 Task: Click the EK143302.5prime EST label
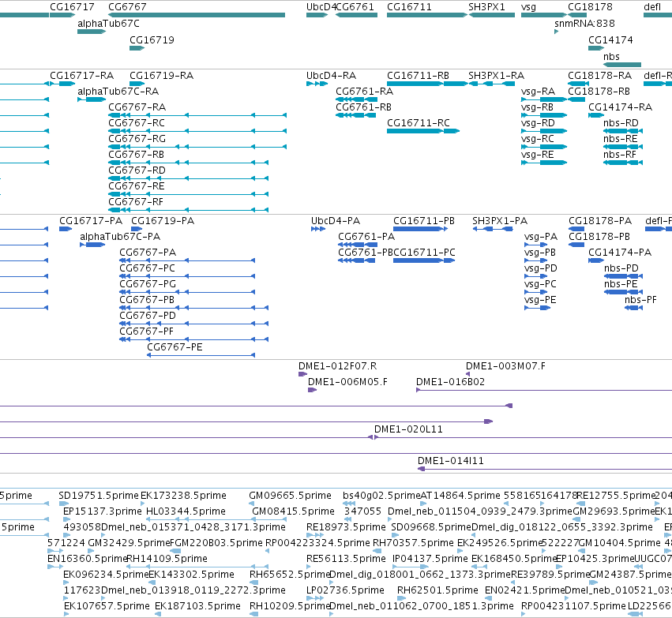191,575
